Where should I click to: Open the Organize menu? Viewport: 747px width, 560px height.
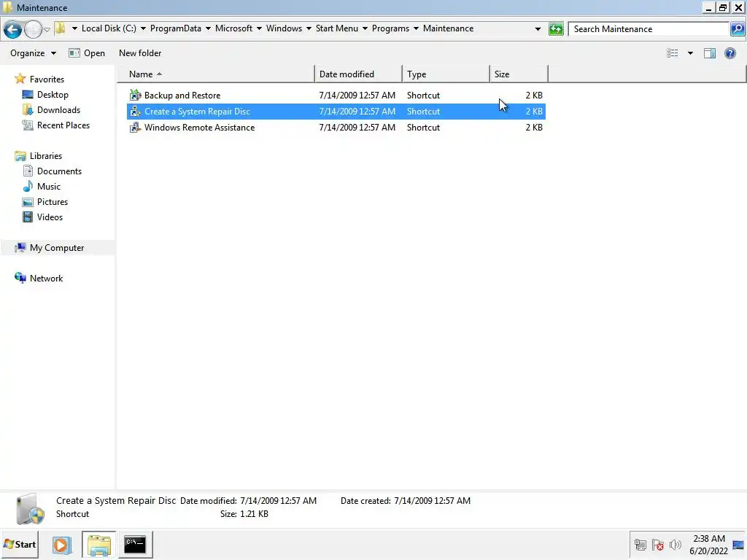pyautogui.click(x=33, y=53)
